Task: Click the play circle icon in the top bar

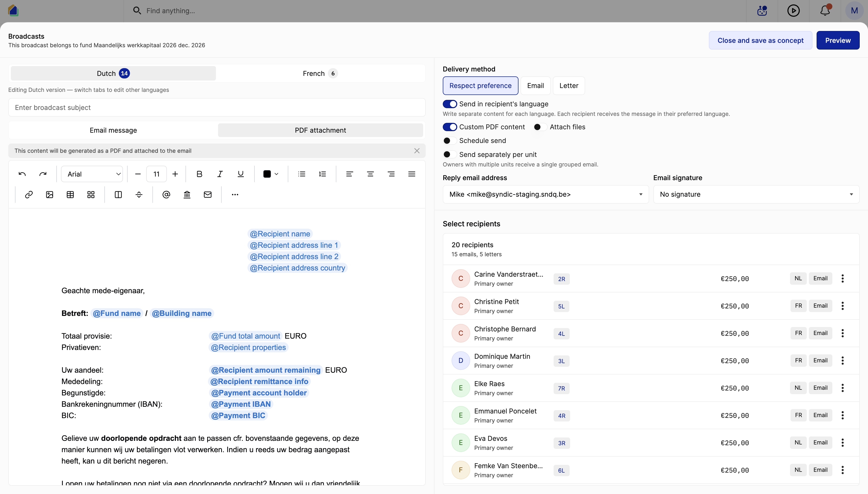Action: (793, 11)
